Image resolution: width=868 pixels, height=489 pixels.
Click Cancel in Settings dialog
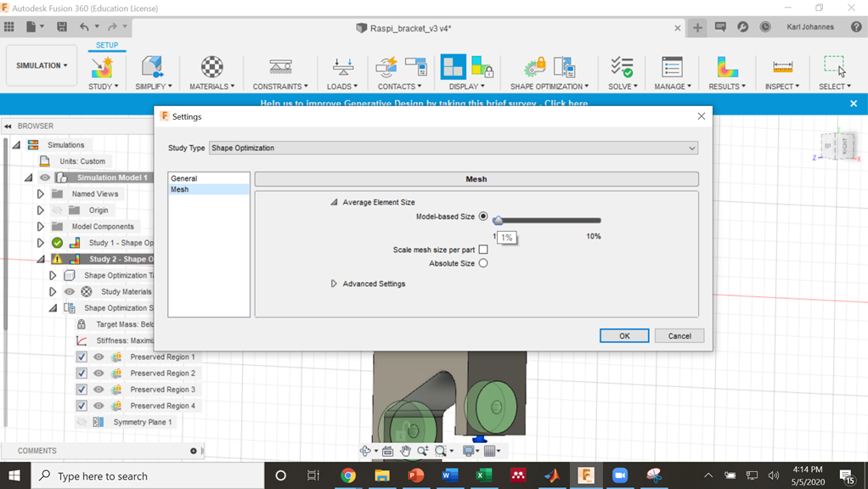point(679,336)
